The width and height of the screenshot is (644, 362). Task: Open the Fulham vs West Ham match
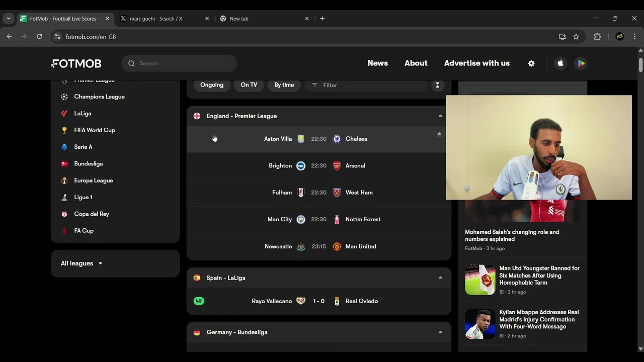click(x=319, y=193)
